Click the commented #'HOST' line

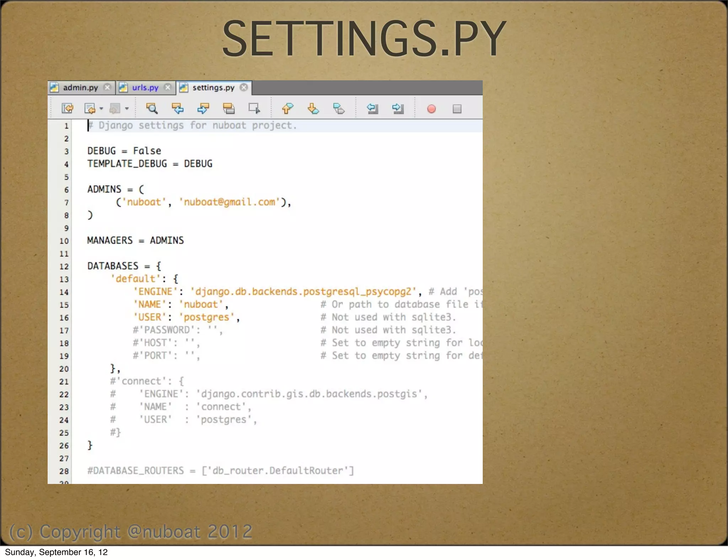[x=166, y=343]
